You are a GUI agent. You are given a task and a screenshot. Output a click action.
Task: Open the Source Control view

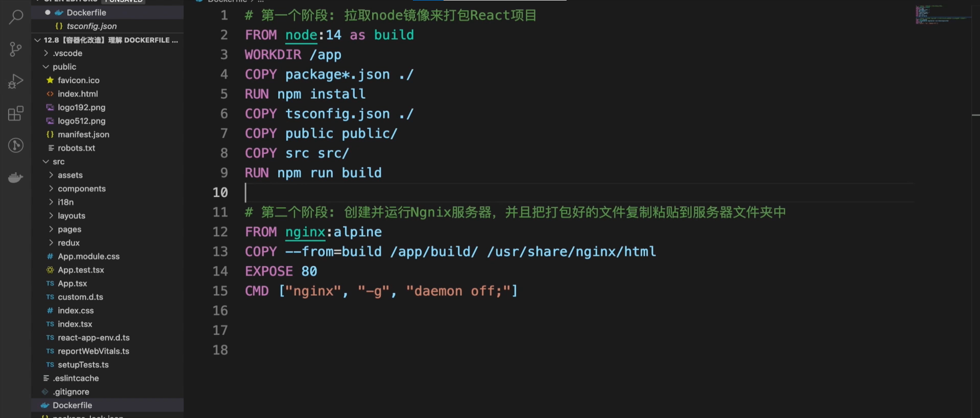(16, 49)
